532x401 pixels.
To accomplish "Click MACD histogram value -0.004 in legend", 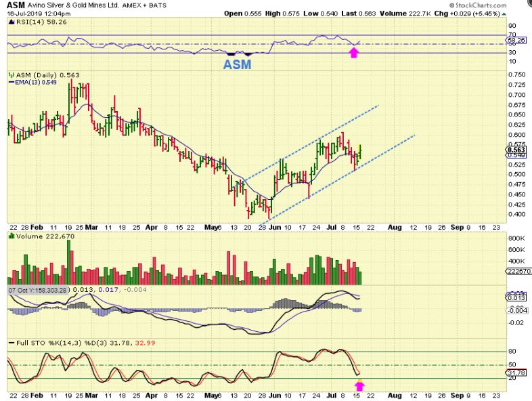I will pyautogui.click(x=135, y=290).
